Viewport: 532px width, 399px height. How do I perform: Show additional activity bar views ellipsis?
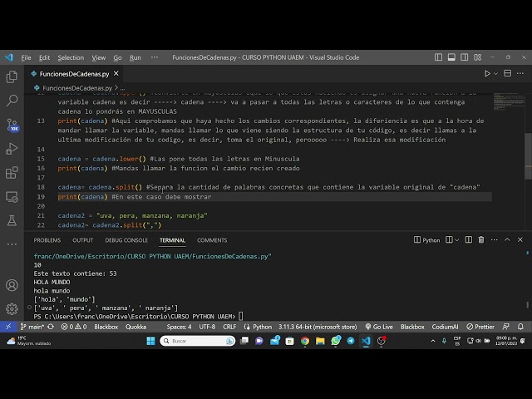[x=12, y=244]
